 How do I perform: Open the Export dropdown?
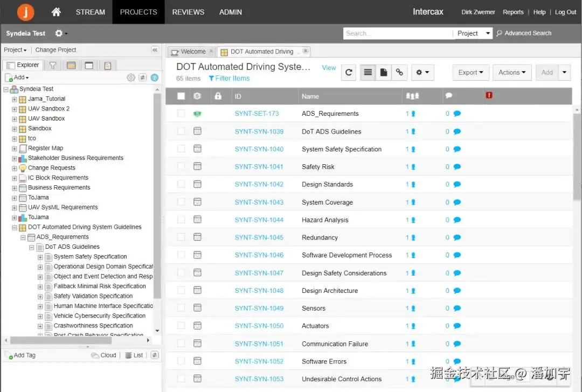coord(470,72)
